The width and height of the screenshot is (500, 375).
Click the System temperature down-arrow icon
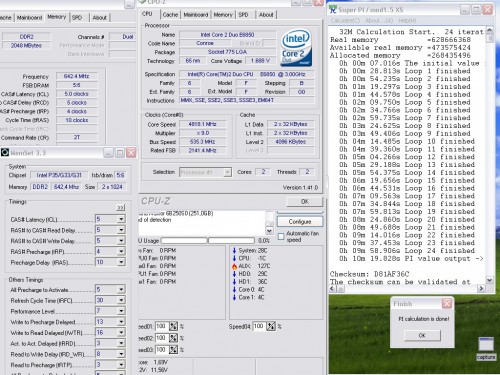pos(234,250)
